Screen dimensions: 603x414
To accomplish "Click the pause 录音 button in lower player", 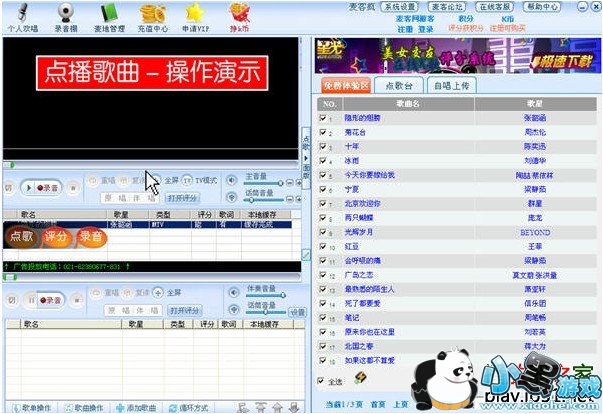I will [x=44, y=300].
